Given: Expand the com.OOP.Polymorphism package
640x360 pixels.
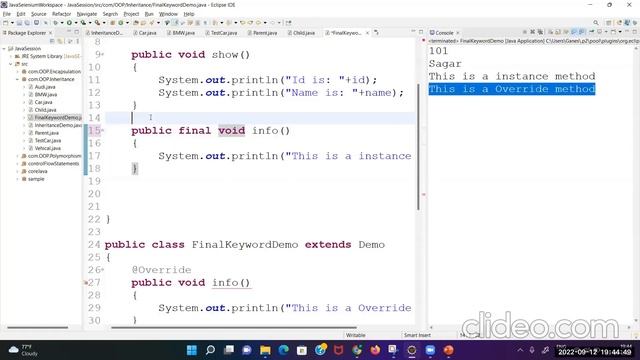Looking at the screenshot, I should coord(18,156).
